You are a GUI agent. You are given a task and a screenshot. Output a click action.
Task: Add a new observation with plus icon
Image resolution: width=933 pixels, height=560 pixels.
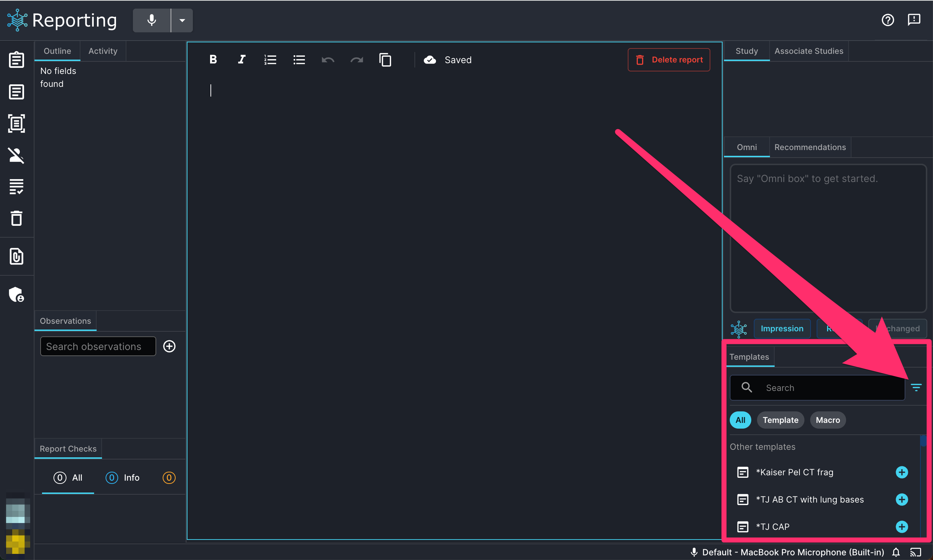click(x=170, y=346)
